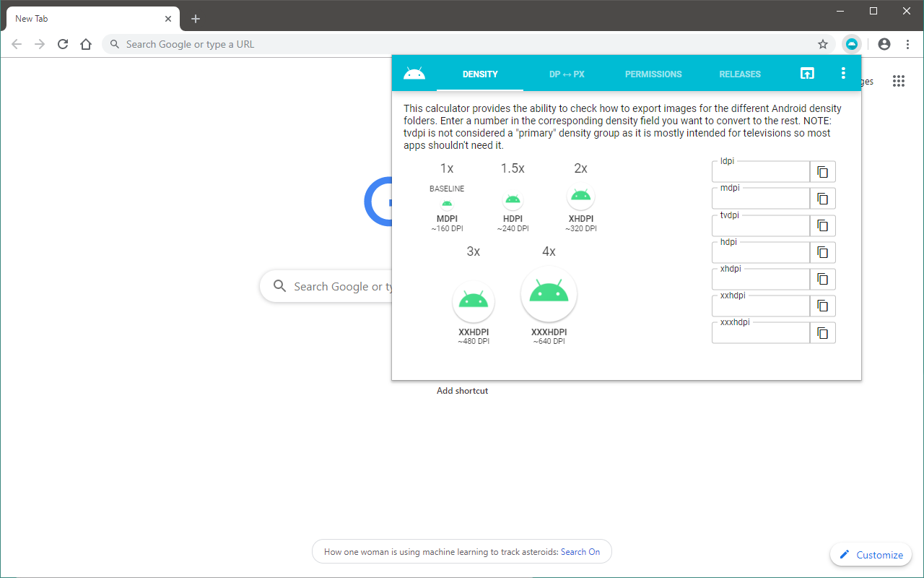
Task: Click into the xxhdpi input field
Action: (761, 306)
